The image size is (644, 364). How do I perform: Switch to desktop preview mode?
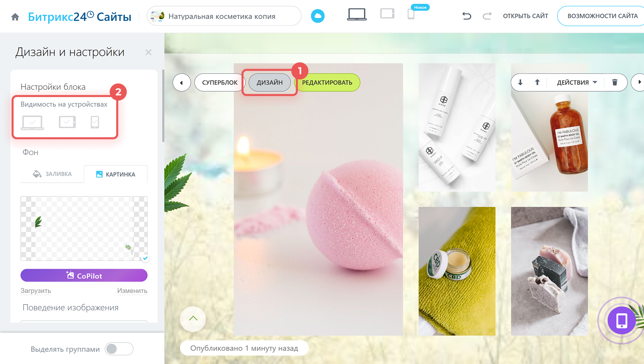(x=357, y=14)
